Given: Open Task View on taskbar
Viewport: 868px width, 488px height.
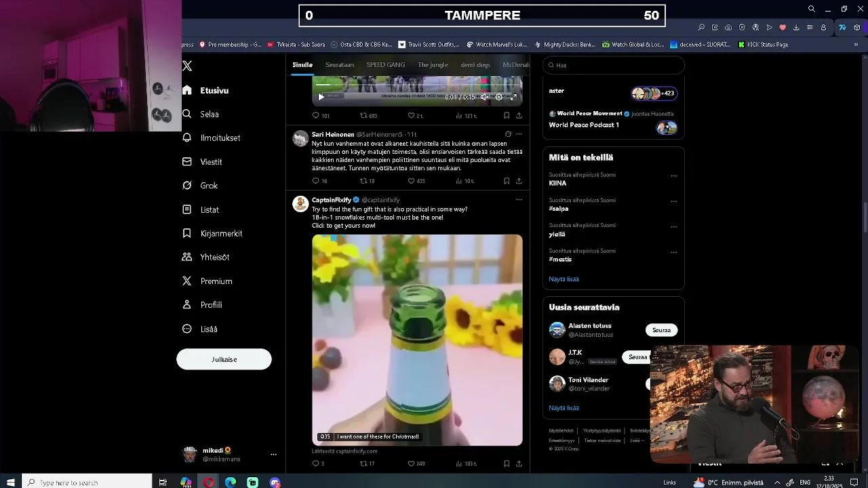Looking at the screenshot, I should click(x=163, y=483).
